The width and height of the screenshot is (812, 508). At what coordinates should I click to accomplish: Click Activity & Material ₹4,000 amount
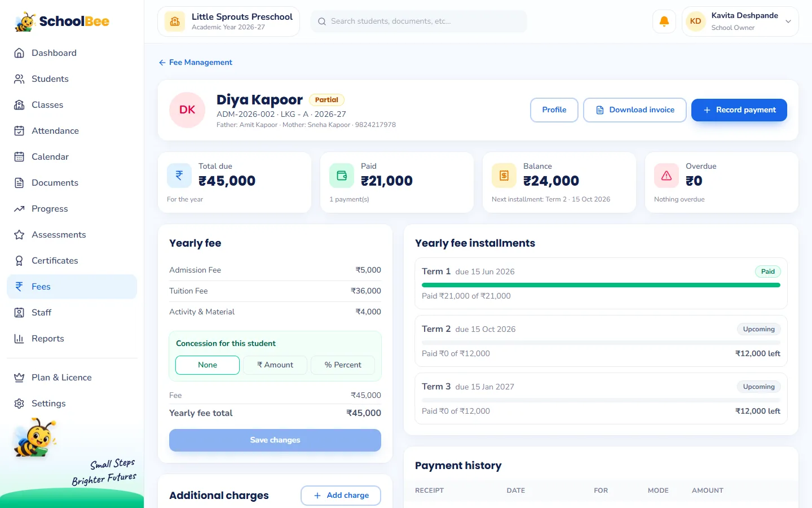point(368,312)
